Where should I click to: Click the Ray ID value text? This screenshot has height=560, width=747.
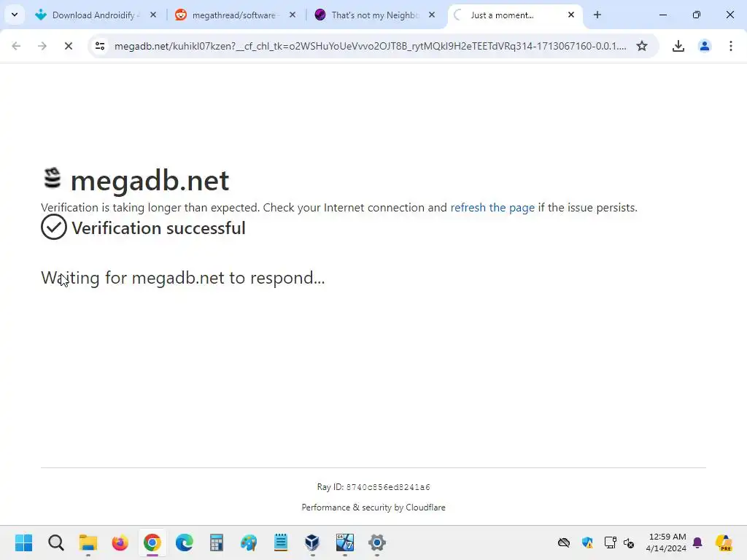(x=388, y=487)
